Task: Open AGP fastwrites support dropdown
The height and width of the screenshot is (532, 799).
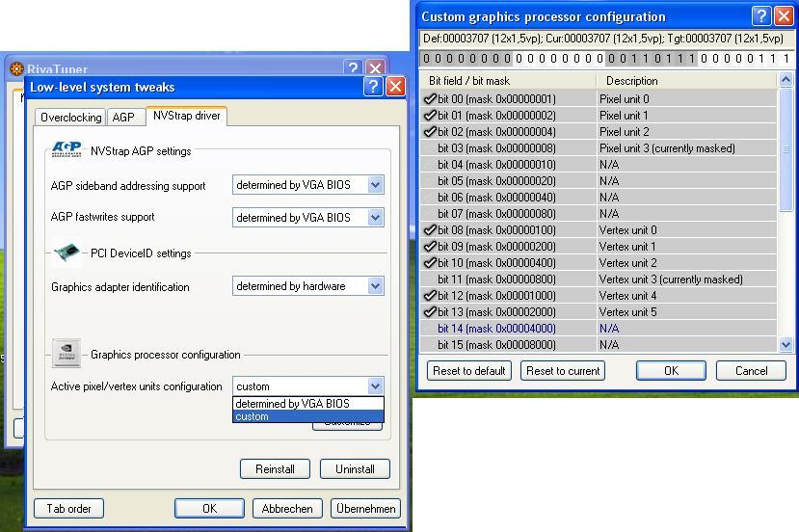Action: pyautogui.click(x=375, y=218)
